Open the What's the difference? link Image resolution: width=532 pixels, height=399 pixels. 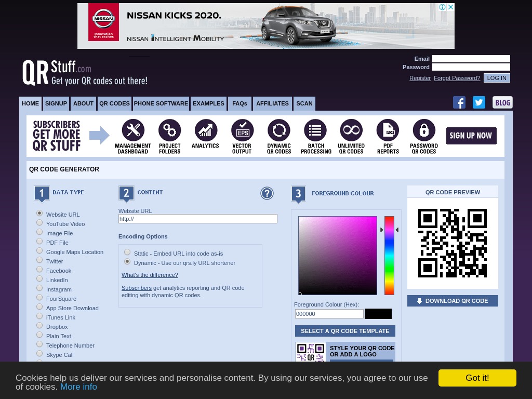pos(150,275)
